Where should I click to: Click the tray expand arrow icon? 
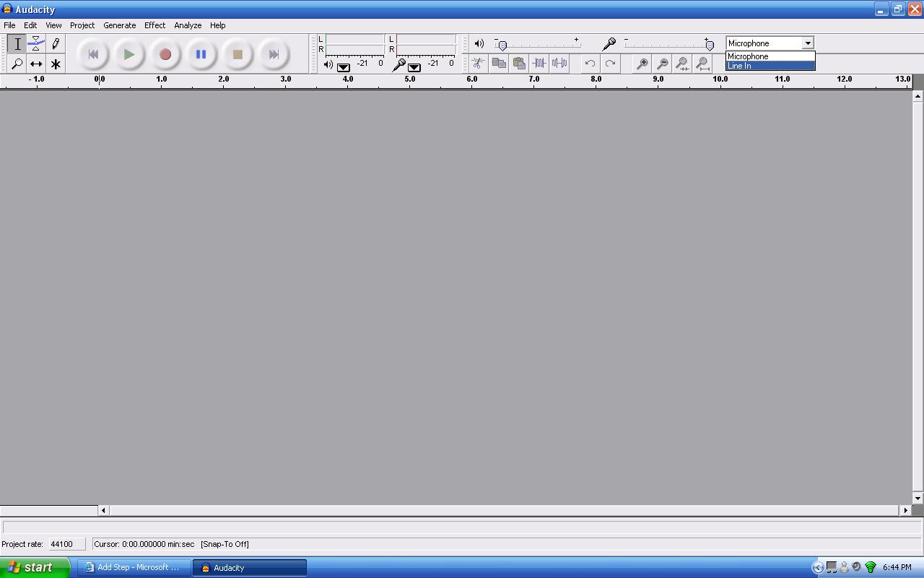817,568
